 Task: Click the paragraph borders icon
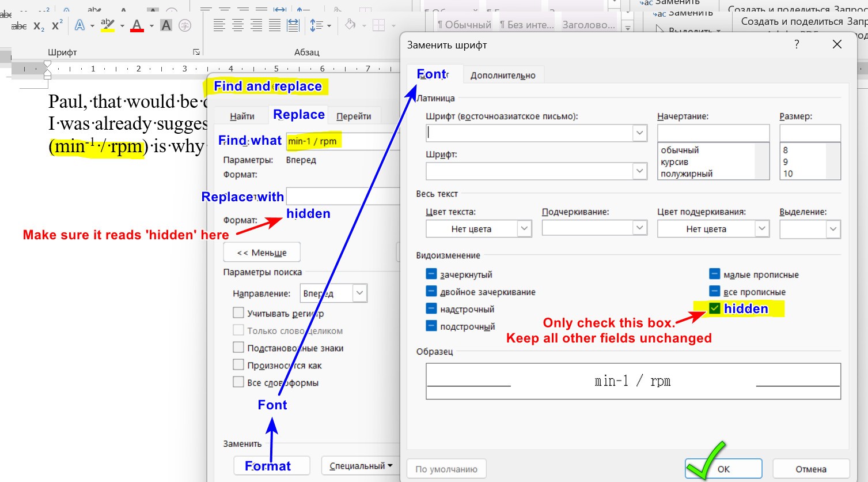click(378, 25)
